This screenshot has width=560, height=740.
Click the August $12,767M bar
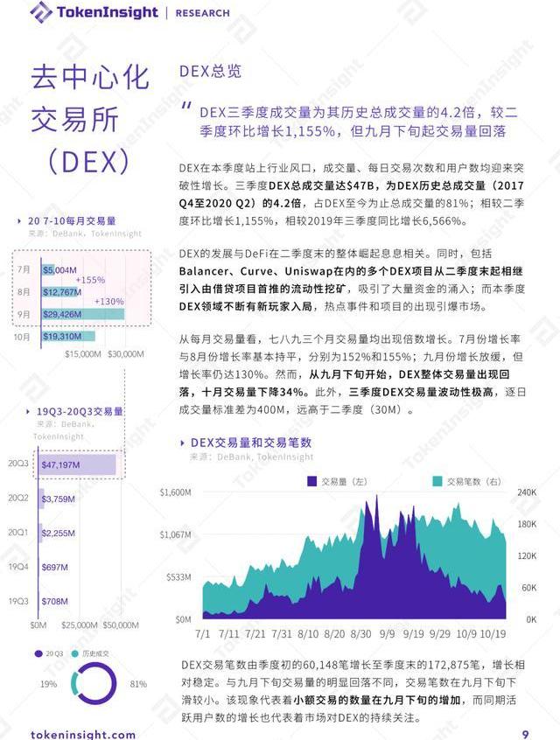(59, 292)
